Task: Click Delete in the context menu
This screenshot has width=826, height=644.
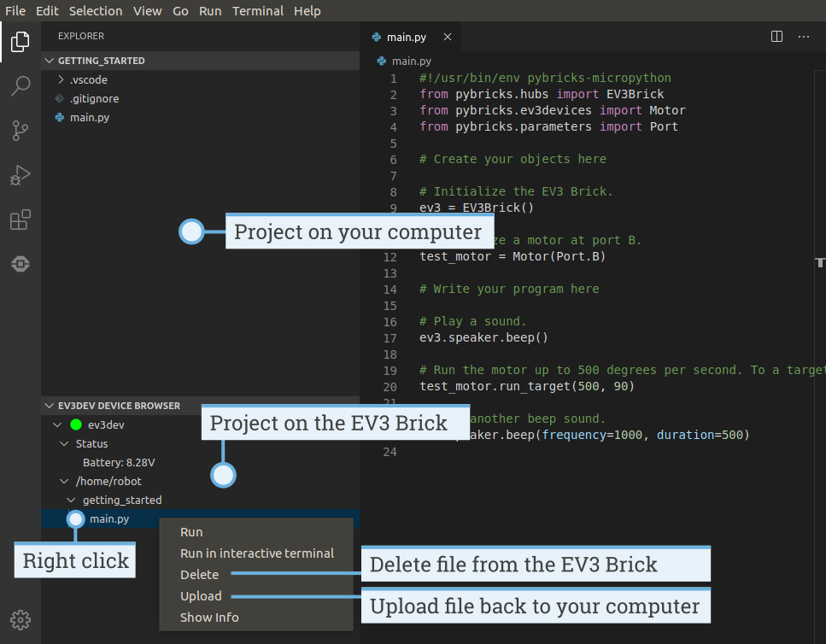Action: [x=199, y=575]
